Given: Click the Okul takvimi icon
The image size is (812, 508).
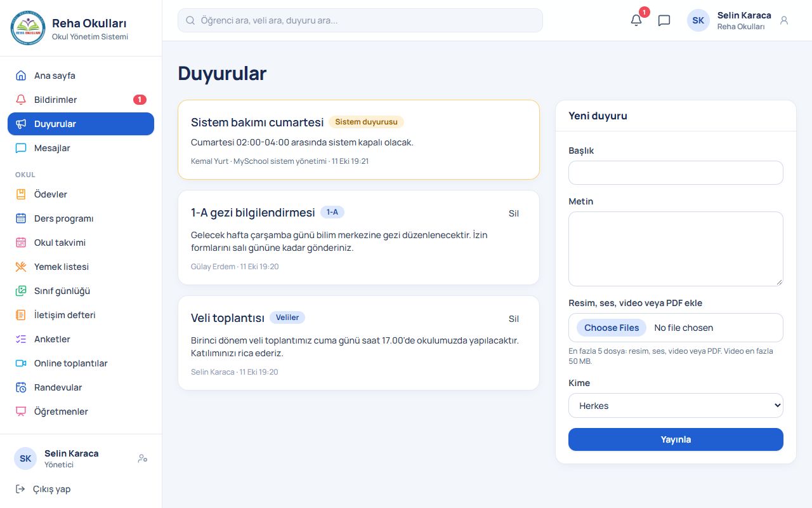Looking at the screenshot, I should coord(21,243).
